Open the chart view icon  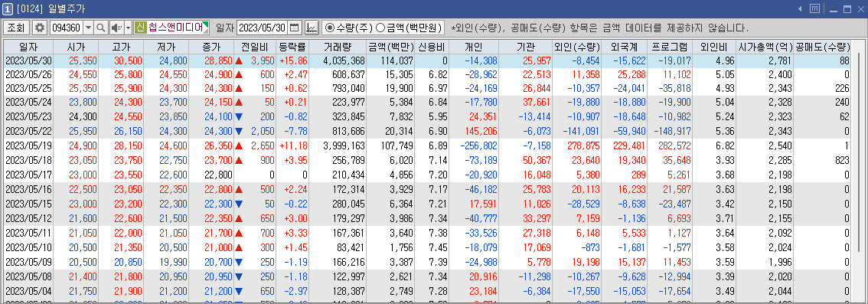pyautogui.click(x=312, y=27)
